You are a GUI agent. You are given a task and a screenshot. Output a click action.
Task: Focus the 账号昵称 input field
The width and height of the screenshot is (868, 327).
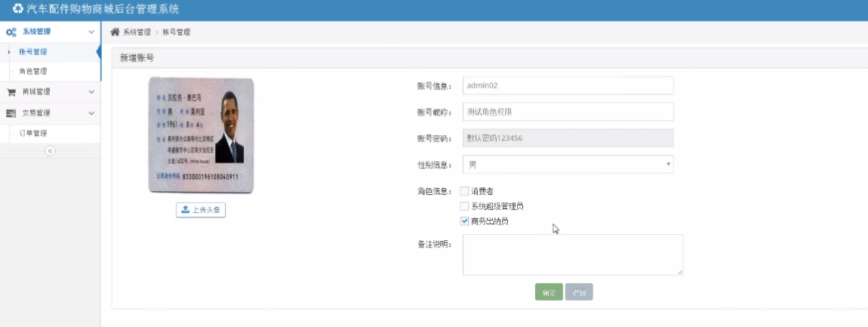pos(568,112)
